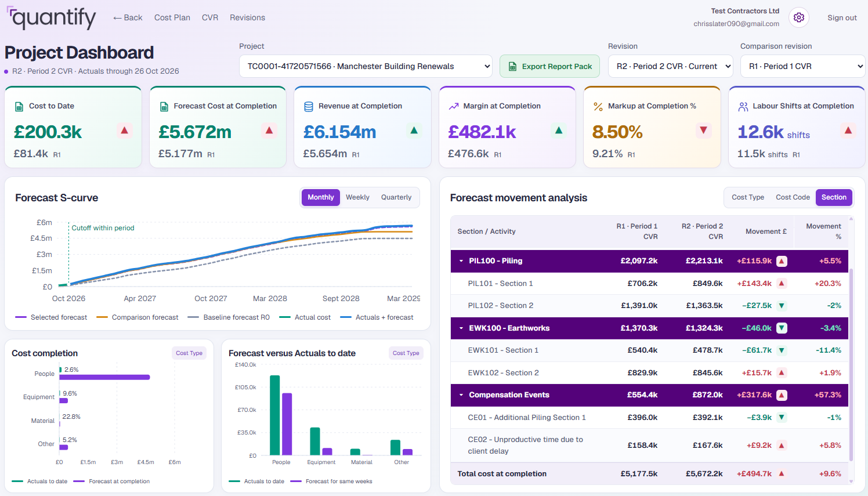Viewport: 868px width, 496px height.
Task: Click the Markup at Completion percent icon
Action: point(598,106)
